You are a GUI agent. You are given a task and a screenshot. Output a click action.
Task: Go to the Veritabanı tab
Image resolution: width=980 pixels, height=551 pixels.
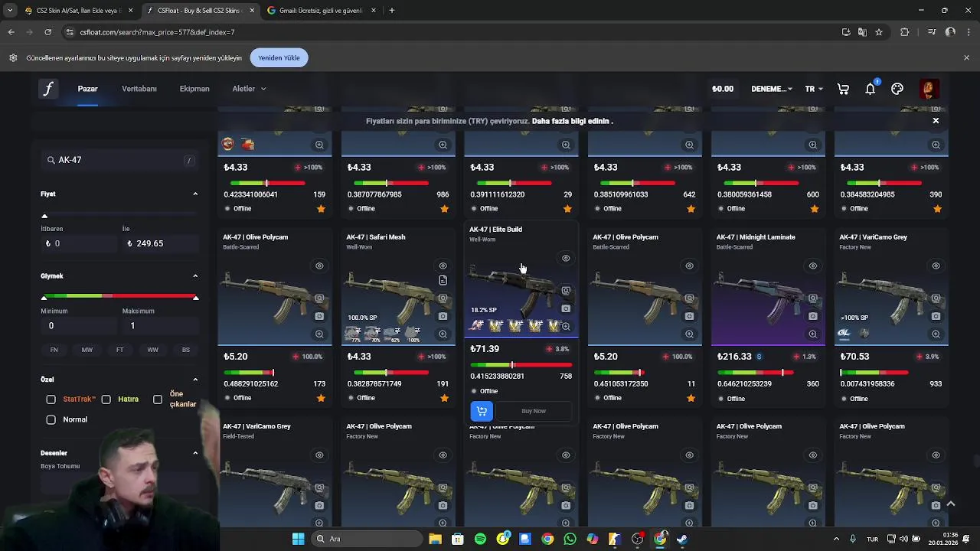tap(139, 89)
